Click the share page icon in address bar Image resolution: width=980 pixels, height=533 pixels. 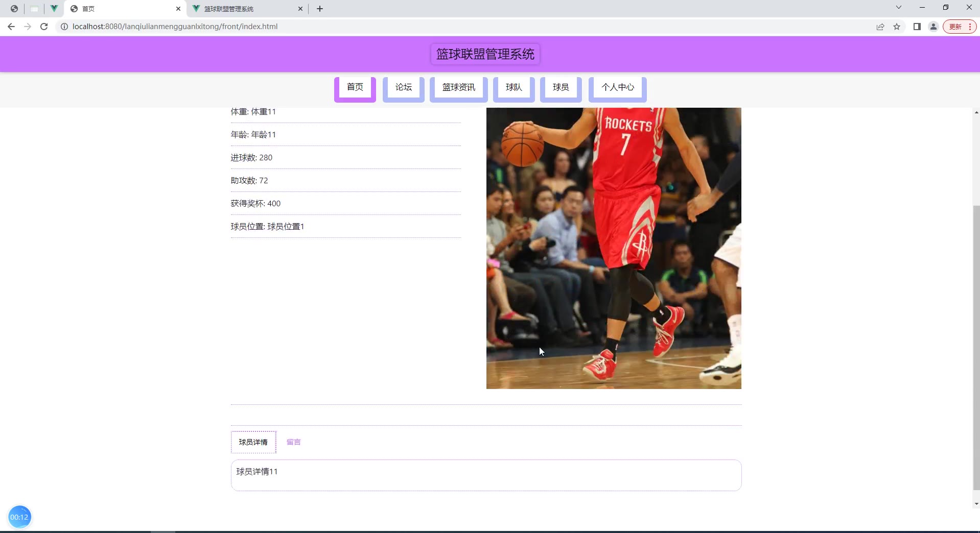pos(880,27)
